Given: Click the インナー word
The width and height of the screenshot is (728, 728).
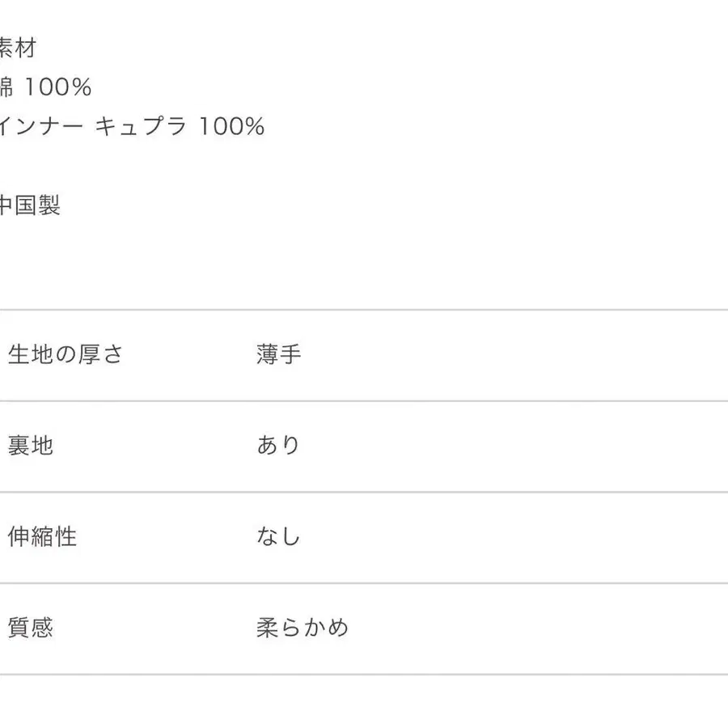Looking at the screenshot, I should 41,126.
